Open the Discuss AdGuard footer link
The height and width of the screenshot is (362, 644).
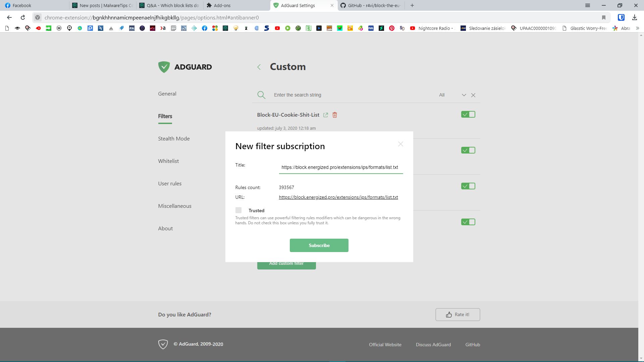433,345
